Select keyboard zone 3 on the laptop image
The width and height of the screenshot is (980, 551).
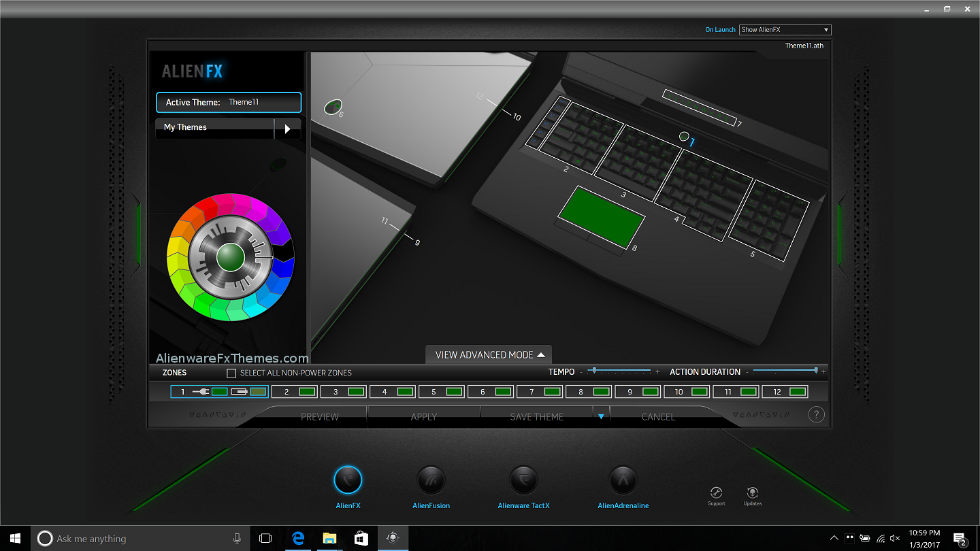[x=636, y=162]
